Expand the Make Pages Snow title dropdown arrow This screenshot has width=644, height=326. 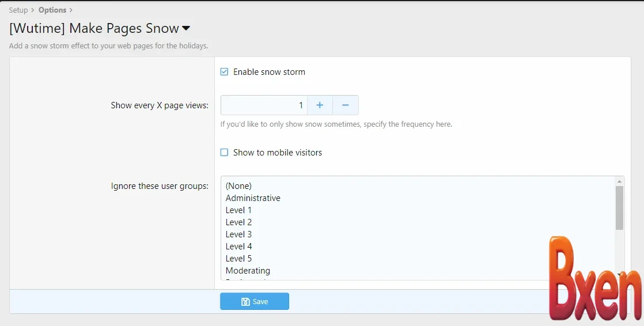coord(186,28)
